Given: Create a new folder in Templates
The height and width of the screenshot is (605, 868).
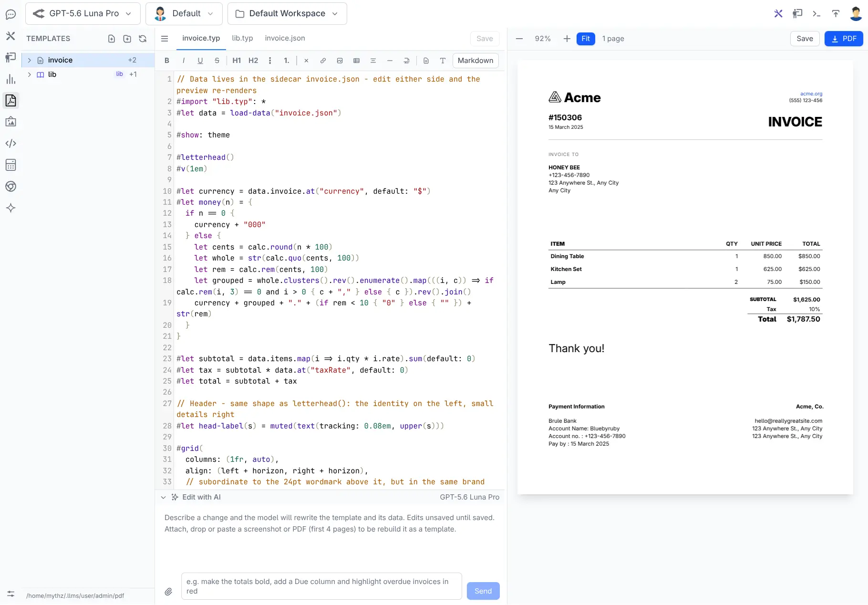Looking at the screenshot, I should tap(127, 39).
